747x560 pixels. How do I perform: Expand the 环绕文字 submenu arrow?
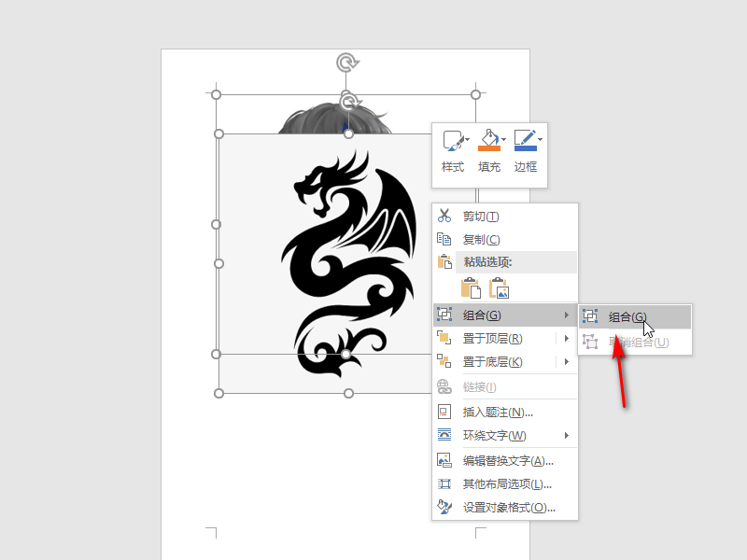(567, 435)
